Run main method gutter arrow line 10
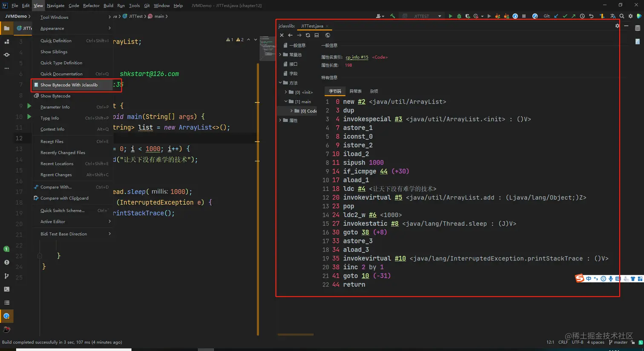 29,117
